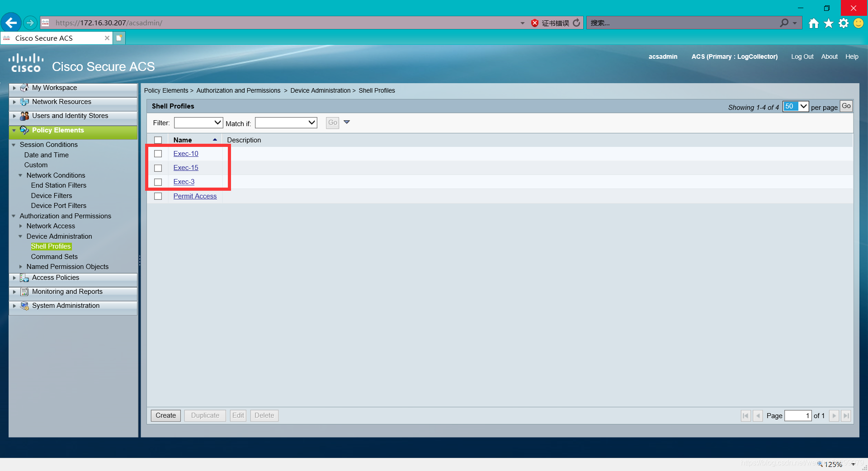Open favorites with the star icon
The image size is (868, 471).
[x=829, y=23]
